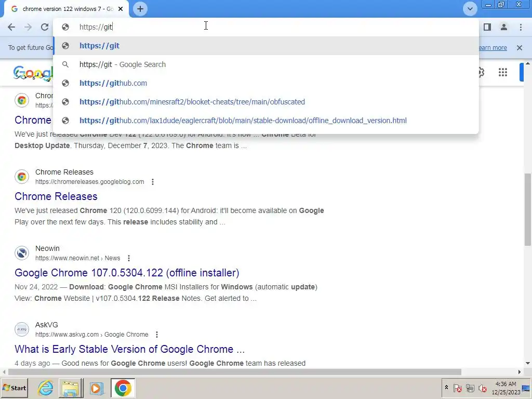Image resolution: width=532 pixels, height=399 pixels.
Task: Select the chrome version 122 windows 7 tab
Action: pos(66,9)
